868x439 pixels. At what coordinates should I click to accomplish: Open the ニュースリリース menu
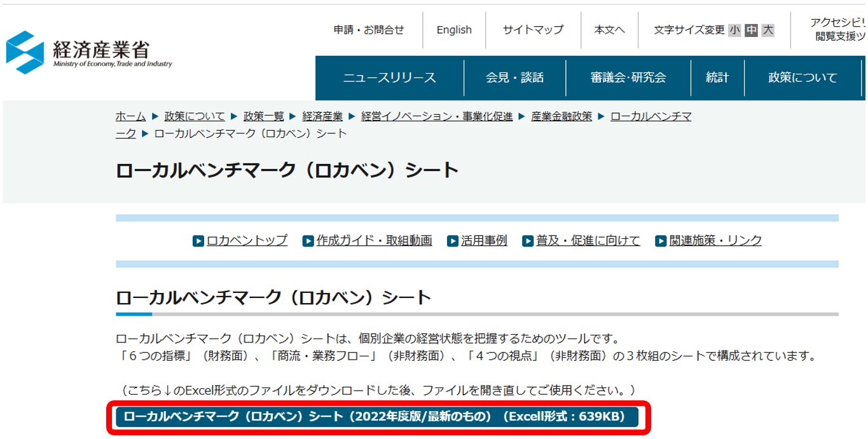click(x=389, y=78)
